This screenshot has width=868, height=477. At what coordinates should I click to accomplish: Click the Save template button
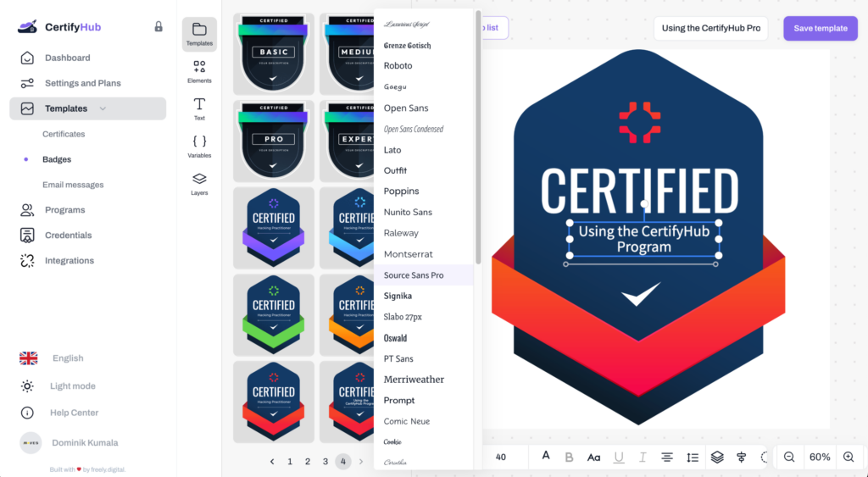tap(821, 28)
